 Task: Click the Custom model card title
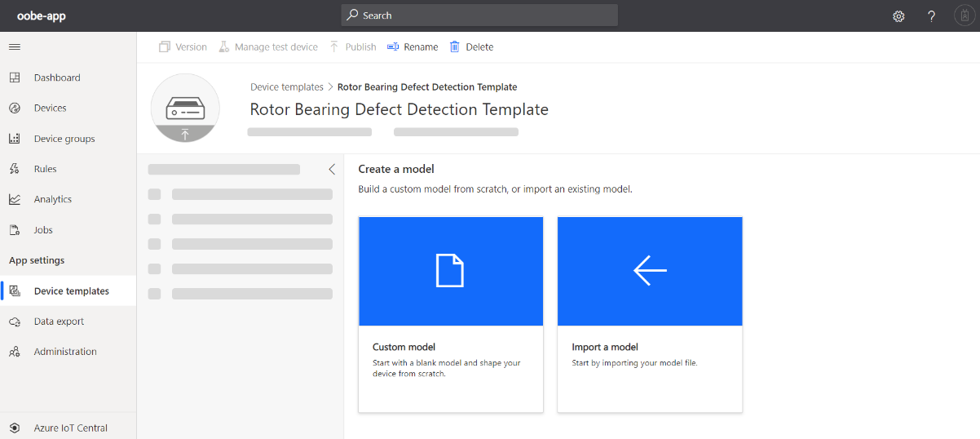(x=404, y=347)
